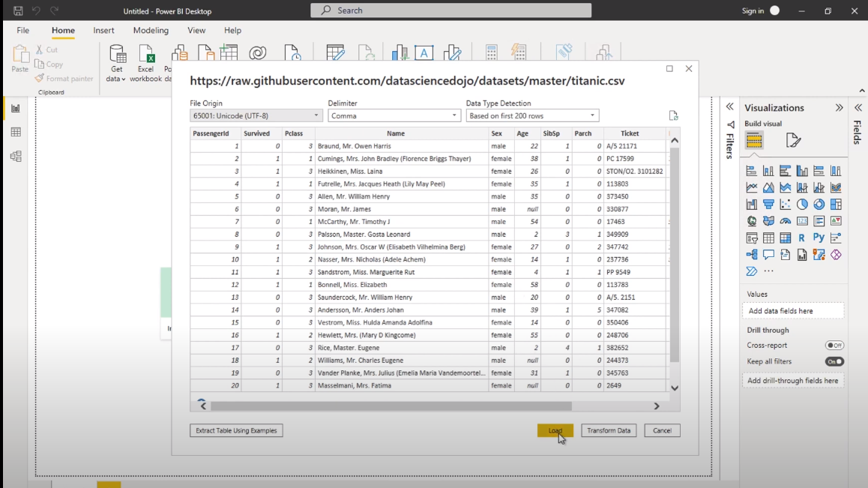868x488 pixels.
Task: Open the File Origin dropdown
Action: (x=255, y=115)
